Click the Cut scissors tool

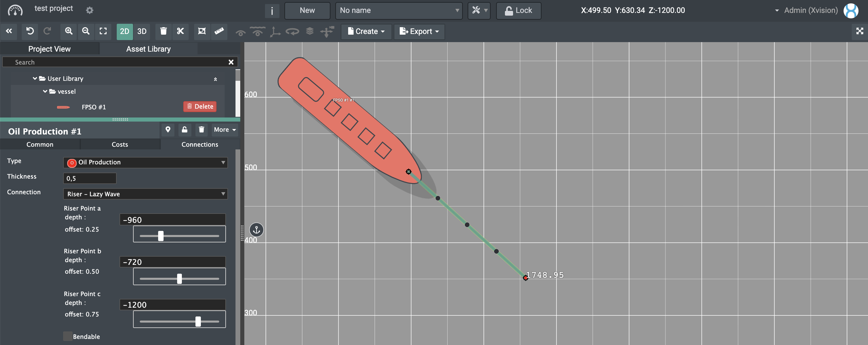tap(180, 32)
